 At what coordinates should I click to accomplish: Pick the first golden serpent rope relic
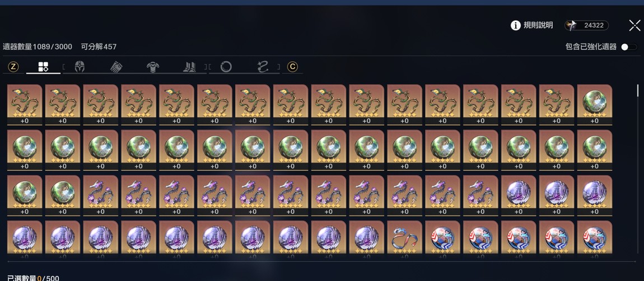[x=25, y=104]
